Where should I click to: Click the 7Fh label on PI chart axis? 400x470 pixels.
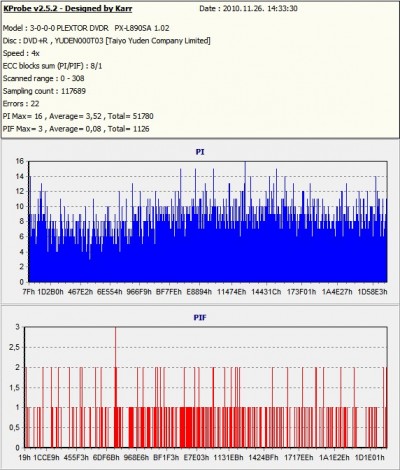(x=29, y=292)
